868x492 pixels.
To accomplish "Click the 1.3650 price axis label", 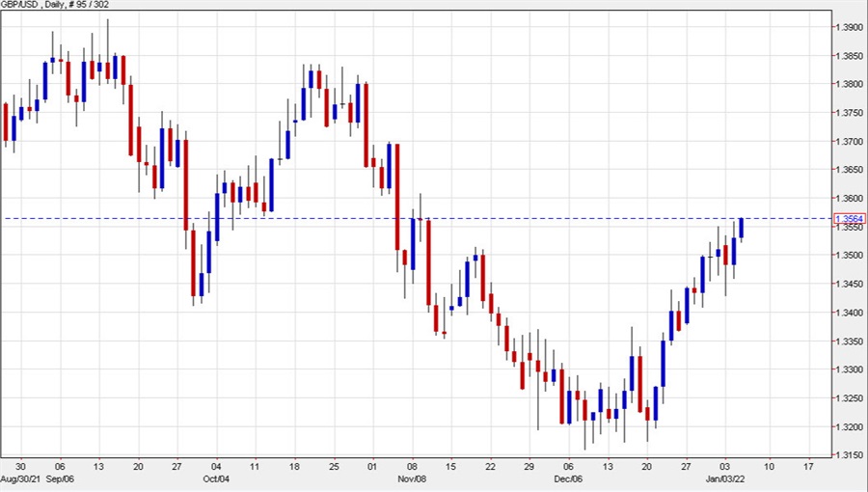I will point(850,170).
